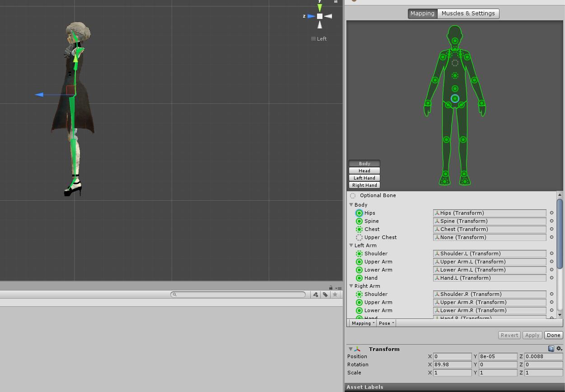Click the Rotation X field showing 89.98
Screen dimensions: 565x392
pos(452,364)
